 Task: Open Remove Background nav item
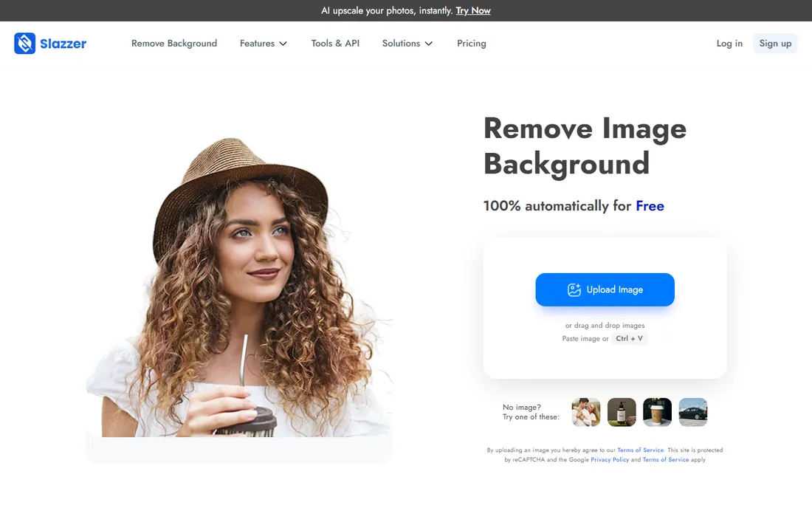(x=174, y=44)
